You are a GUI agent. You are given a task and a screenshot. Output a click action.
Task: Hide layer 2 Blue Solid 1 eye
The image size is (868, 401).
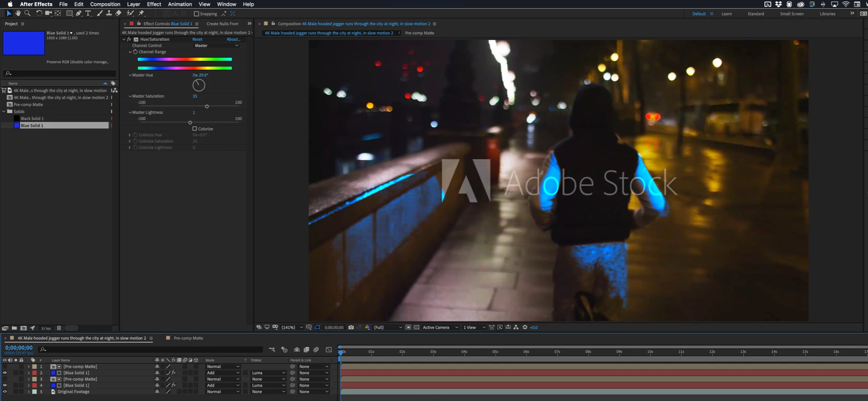(x=5, y=373)
